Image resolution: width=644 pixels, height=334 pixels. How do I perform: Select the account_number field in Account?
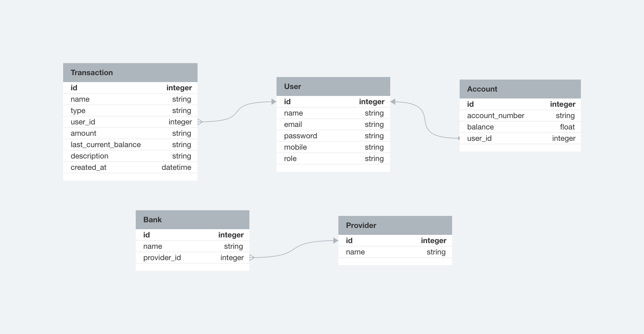point(520,116)
